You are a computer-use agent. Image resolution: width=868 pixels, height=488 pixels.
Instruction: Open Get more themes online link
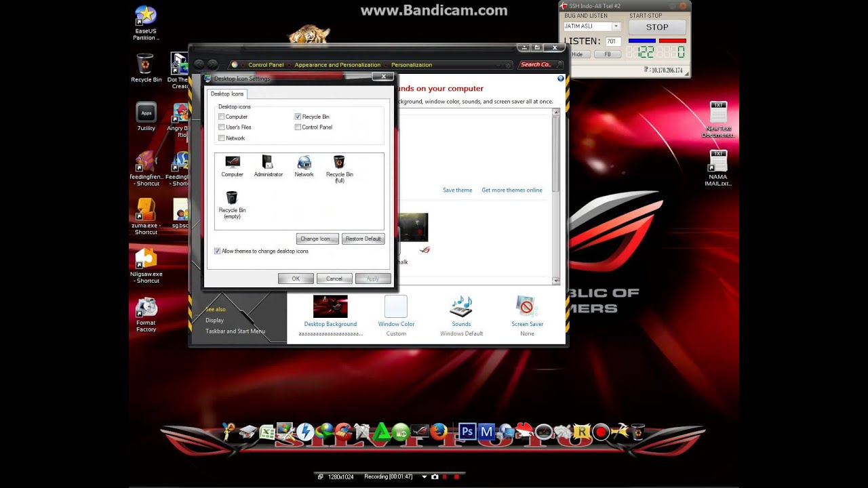click(x=512, y=190)
